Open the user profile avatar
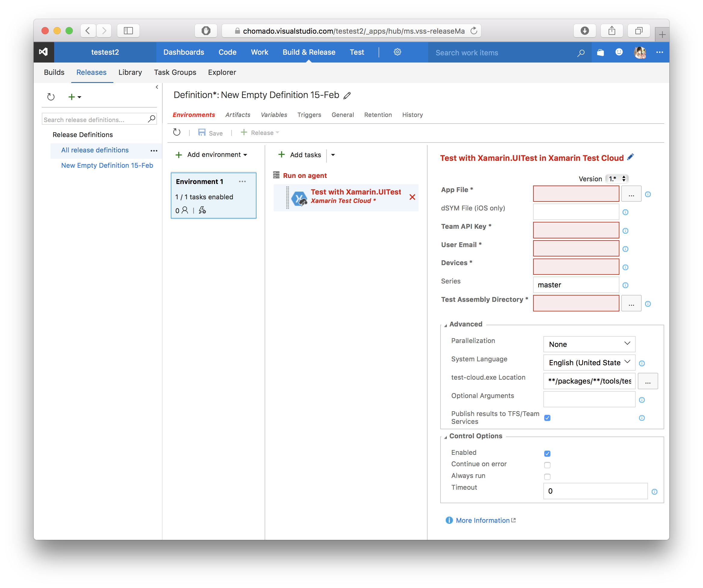 640,52
